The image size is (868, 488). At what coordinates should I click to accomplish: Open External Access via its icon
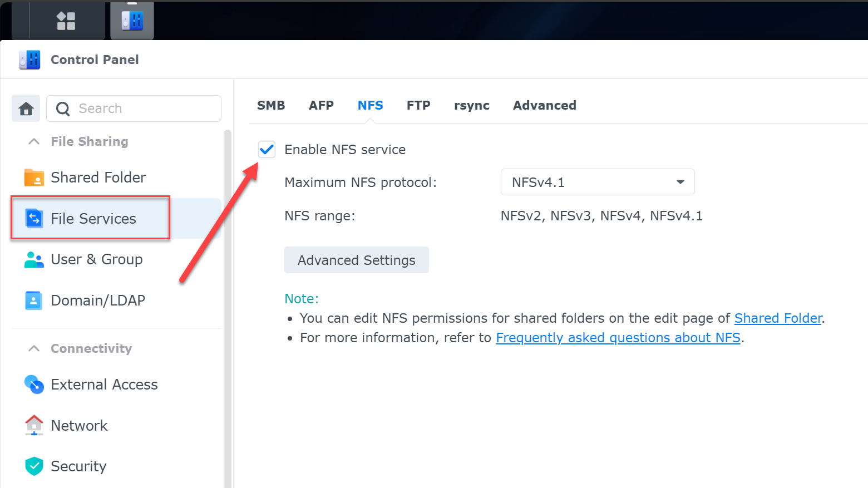pos(34,385)
